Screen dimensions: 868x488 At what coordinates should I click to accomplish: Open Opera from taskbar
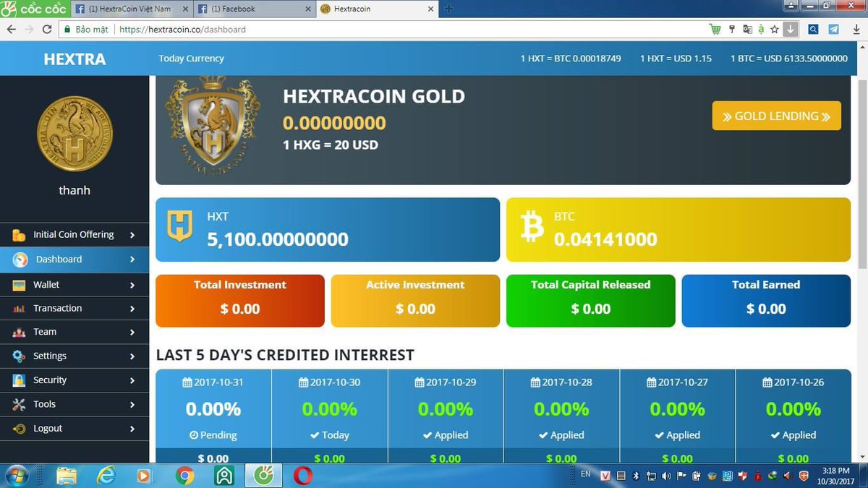pyautogui.click(x=303, y=476)
